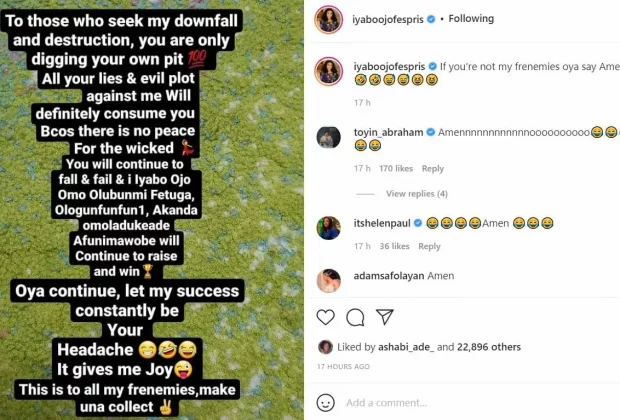Open the comment bubble icon
This screenshot has height=420, width=620.
point(355,317)
